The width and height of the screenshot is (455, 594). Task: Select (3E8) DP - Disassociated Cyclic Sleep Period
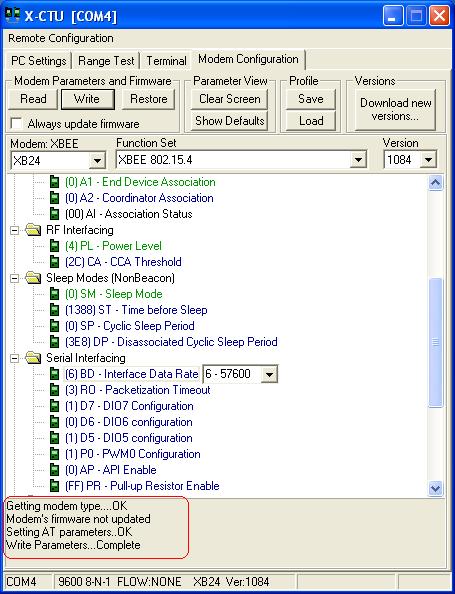coord(171,342)
